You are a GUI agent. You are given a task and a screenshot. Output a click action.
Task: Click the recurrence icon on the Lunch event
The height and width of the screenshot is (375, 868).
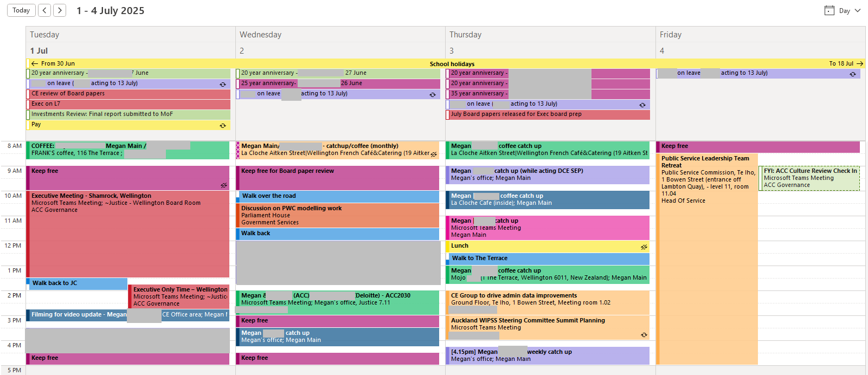coord(644,247)
